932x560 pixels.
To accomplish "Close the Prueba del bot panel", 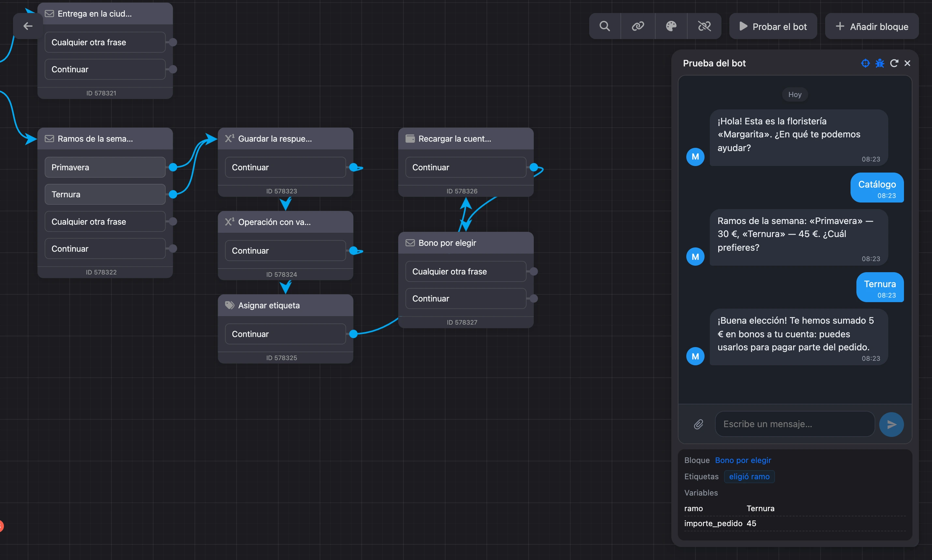I will coord(908,63).
